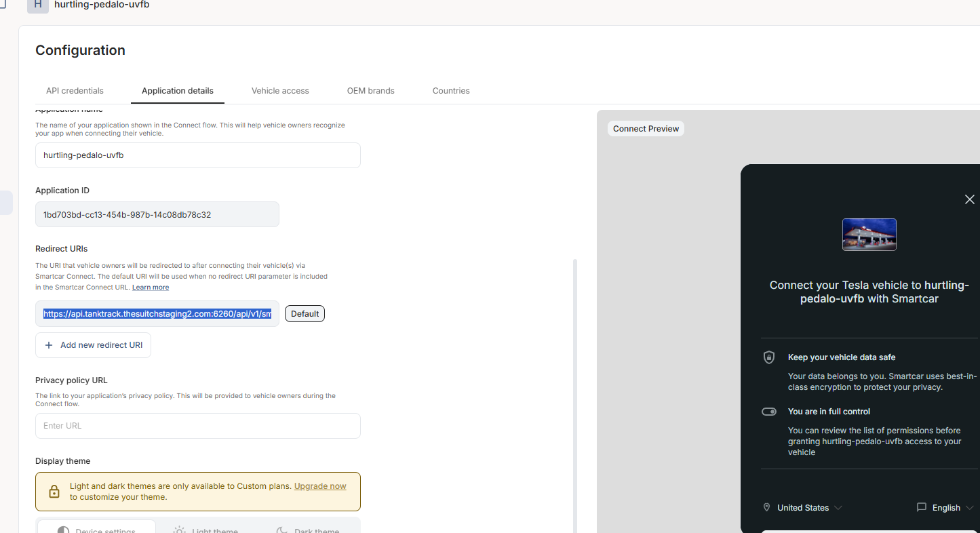The height and width of the screenshot is (533, 980).
Task: Select the Device settings theme option
Action: [96, 528]
